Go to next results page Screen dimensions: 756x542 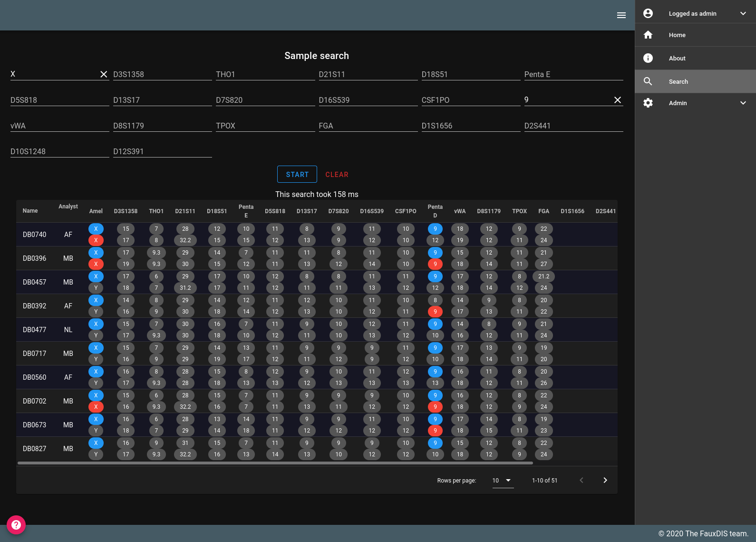605,480
